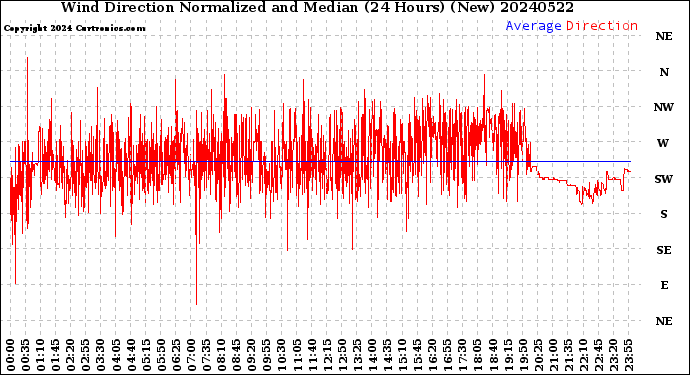
Task: Click the 03:30 time axis label
Action: tap(101, 355)
